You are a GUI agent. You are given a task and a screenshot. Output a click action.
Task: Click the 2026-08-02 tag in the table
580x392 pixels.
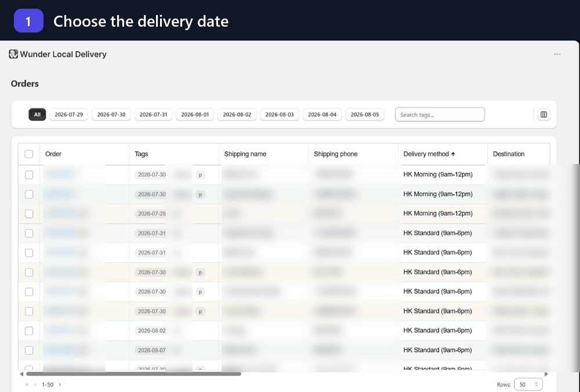coord(151,331)
